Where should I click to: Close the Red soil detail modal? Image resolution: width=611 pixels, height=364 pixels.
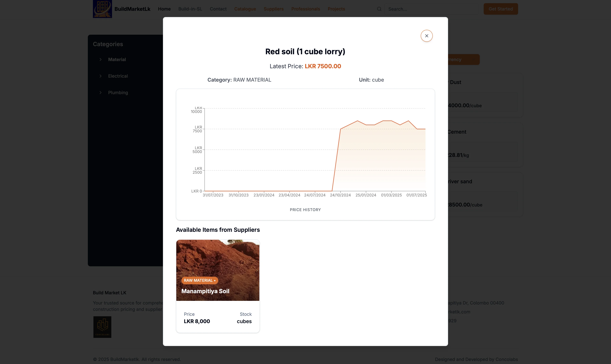(427, 36)
